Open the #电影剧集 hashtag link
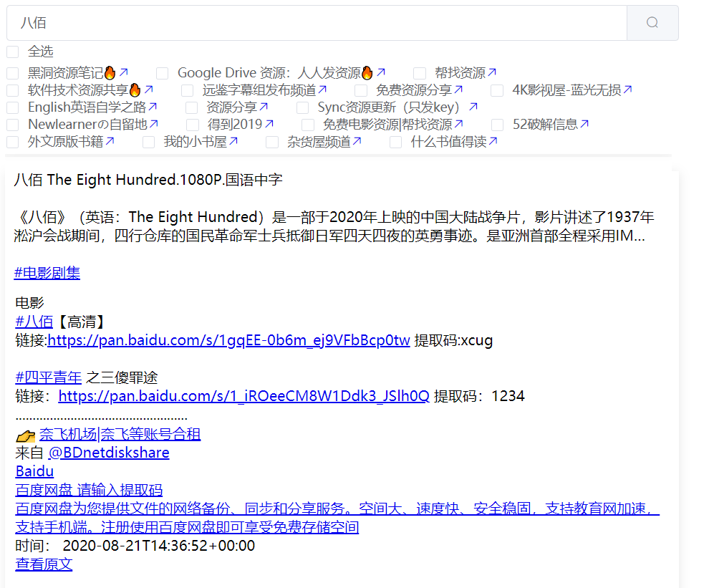 pos(47,273)
